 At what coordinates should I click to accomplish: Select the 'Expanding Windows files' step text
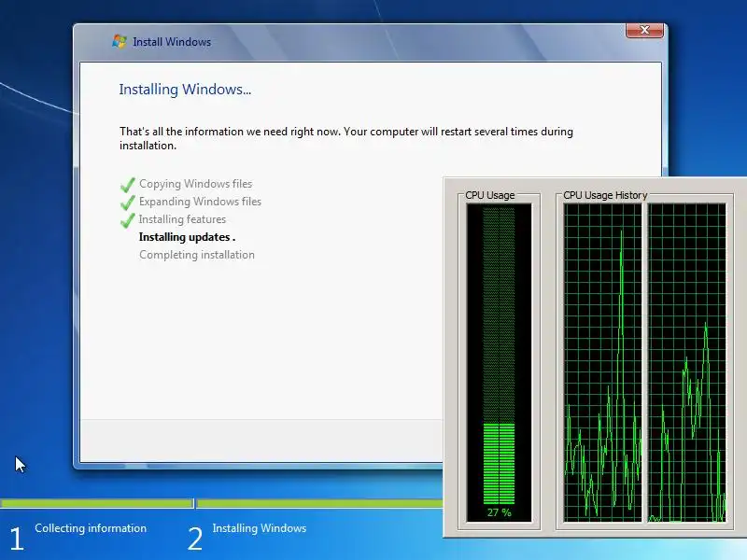(200, 202)
